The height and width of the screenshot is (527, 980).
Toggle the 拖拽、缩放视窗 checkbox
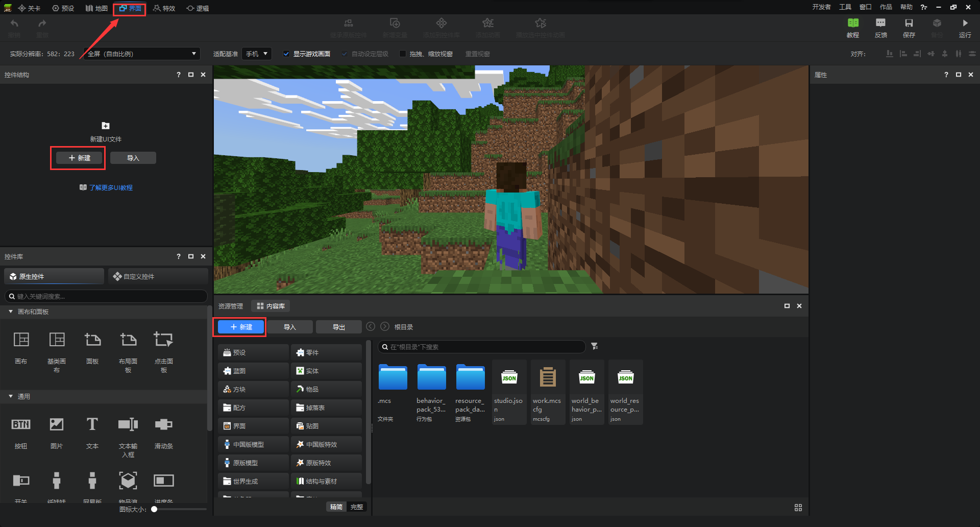coord(403,54)
